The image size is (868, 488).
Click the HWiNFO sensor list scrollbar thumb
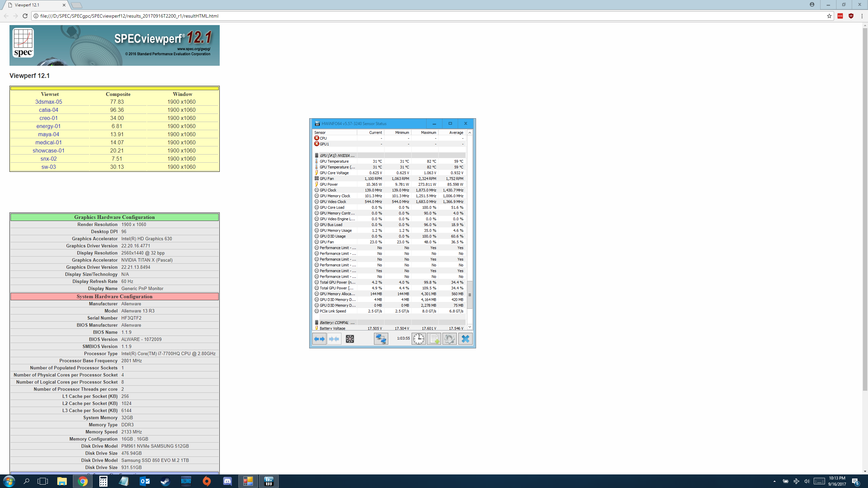click(x=470, y=294)
